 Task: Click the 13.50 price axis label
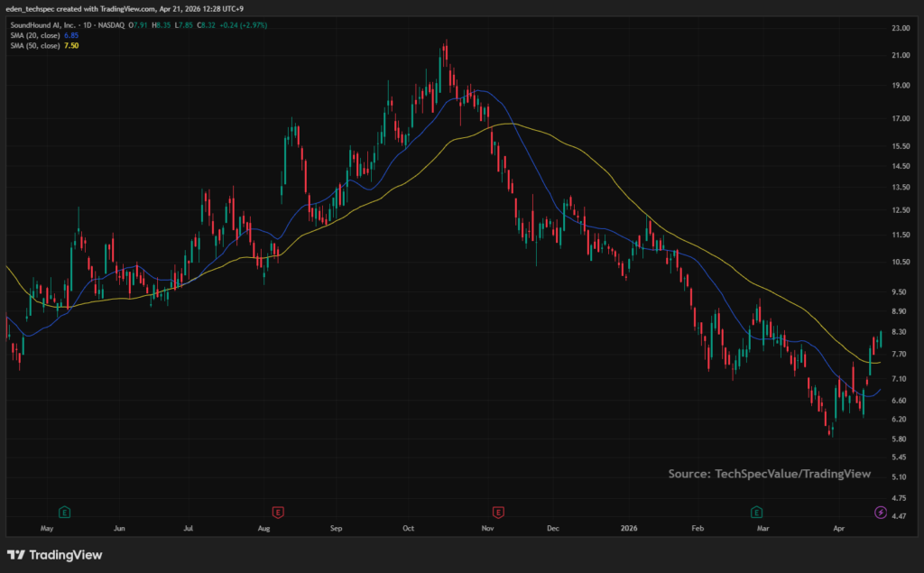[901, 188]
